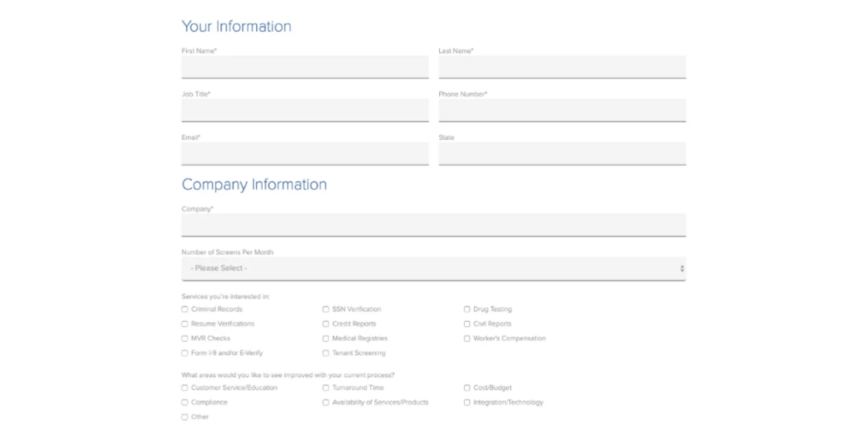Open Number of Screens Per Month dropdown
Viewport: 868px width, 443px height.
[x=433, y=269]
